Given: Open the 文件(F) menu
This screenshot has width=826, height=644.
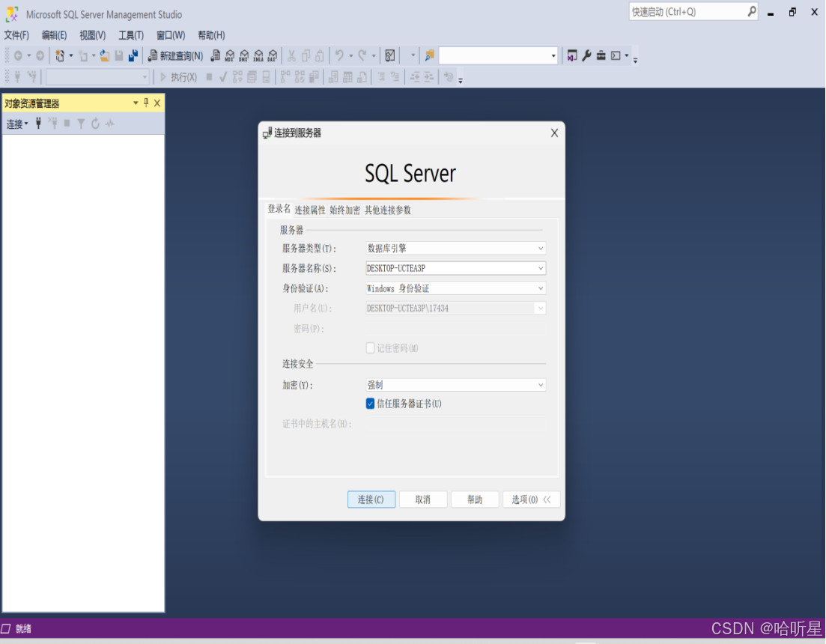Looking at the screenshot, I should point(17,35).
